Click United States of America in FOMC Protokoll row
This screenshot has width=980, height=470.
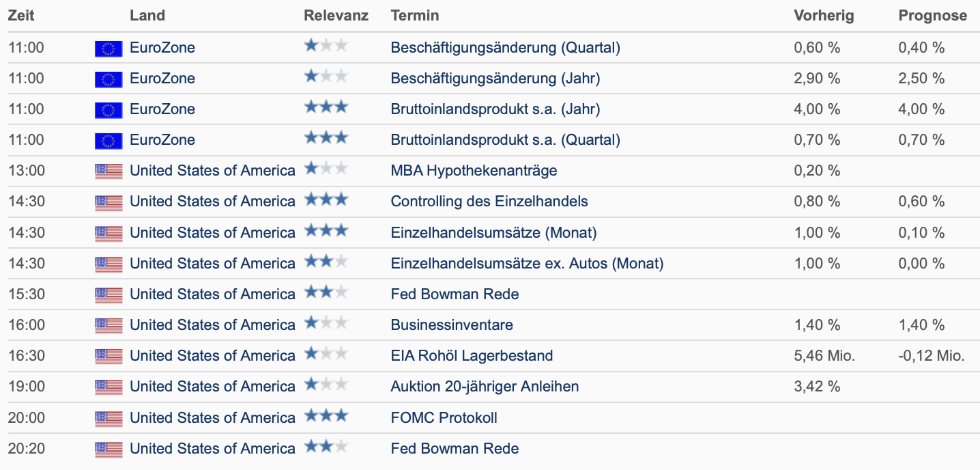pyautogui.click(x=212, y=417)
